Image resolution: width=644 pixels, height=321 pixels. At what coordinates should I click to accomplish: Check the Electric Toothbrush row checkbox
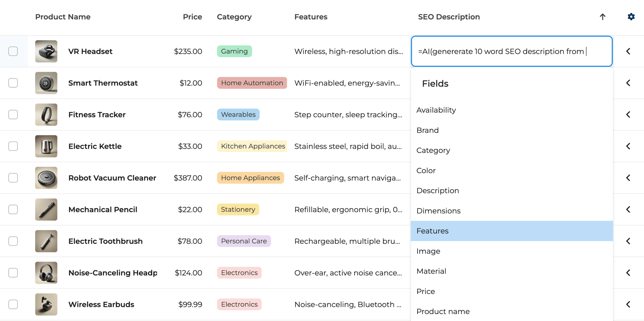point(13,241)
